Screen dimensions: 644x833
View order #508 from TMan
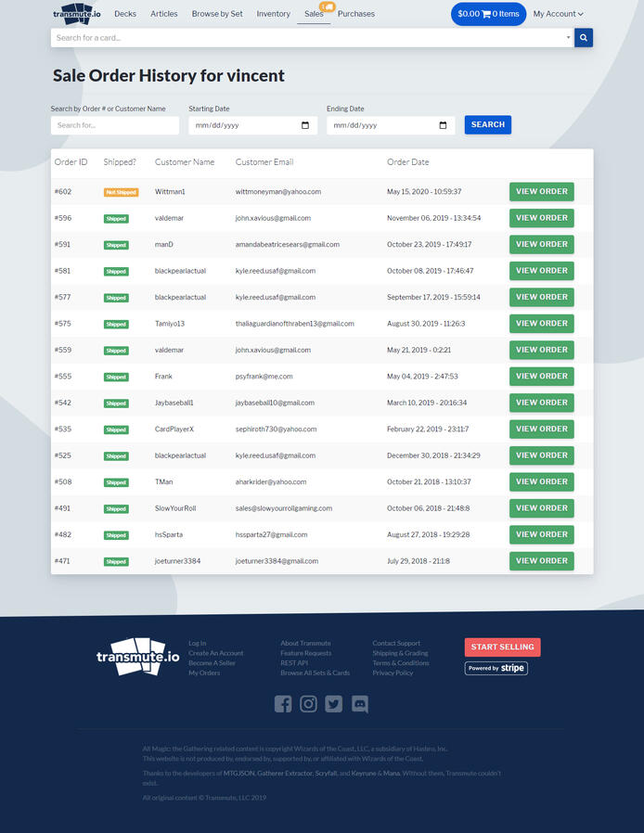pyautogui.click(x=541, y=481)
